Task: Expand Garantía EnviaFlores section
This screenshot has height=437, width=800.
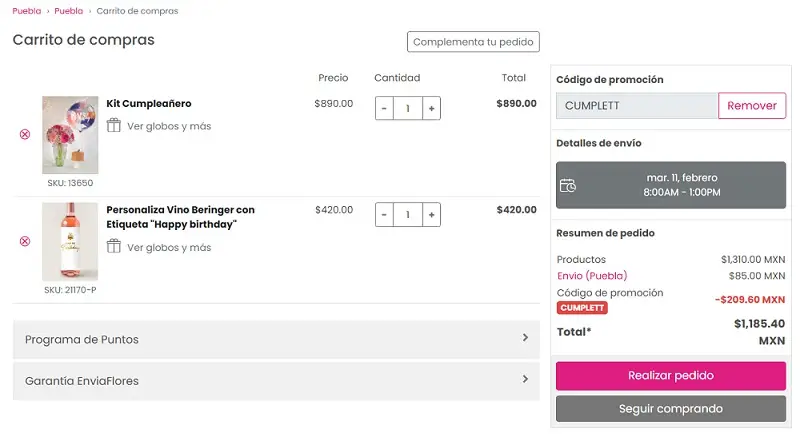Action: 276,381
